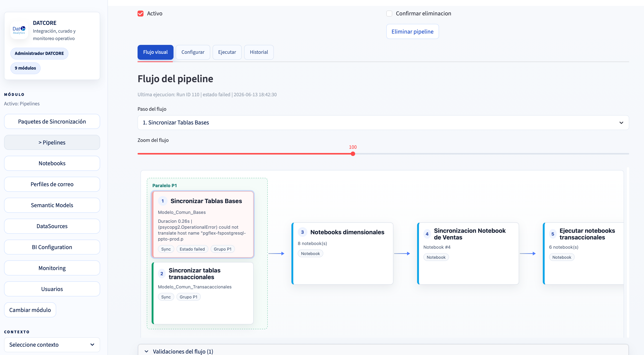Click the 6 notebook(s) text
Screen dimensions: 644x355
(564, 247)
